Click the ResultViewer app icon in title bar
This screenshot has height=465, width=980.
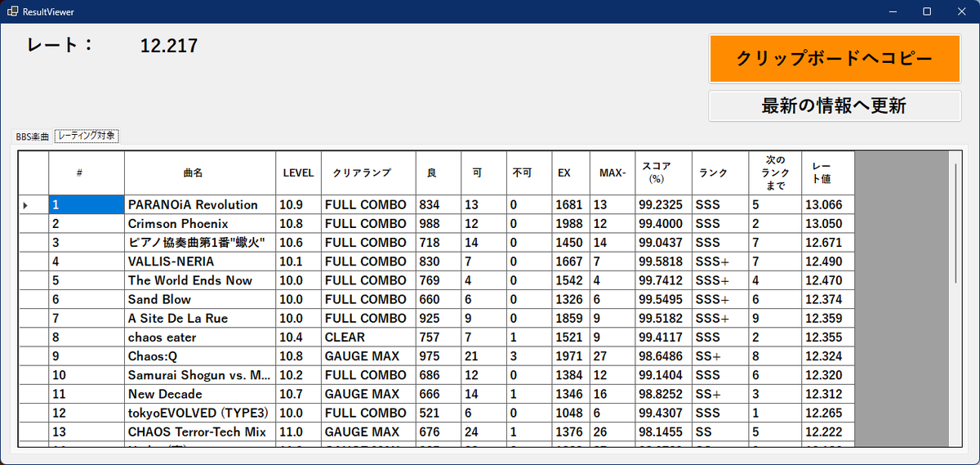[12, 11]
